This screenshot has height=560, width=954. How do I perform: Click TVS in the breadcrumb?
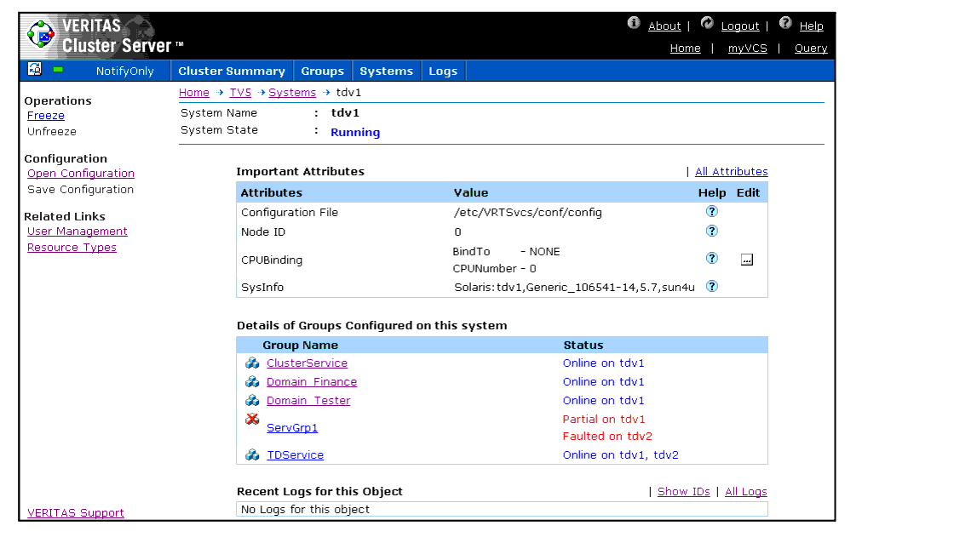pos(240,93)
